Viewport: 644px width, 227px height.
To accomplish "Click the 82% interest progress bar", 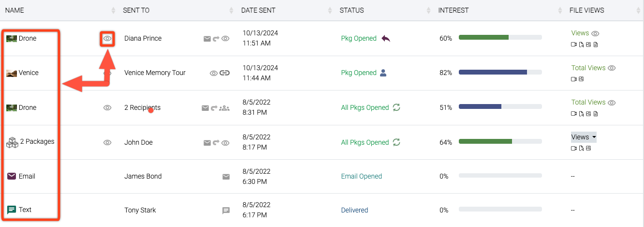I will pos(500,72).
